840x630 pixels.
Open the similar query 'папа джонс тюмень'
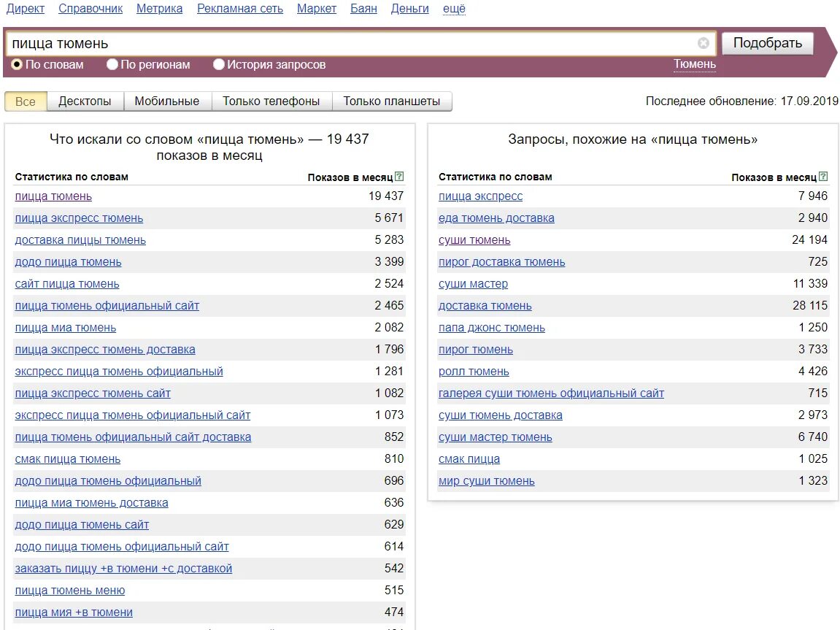[492, 328]
